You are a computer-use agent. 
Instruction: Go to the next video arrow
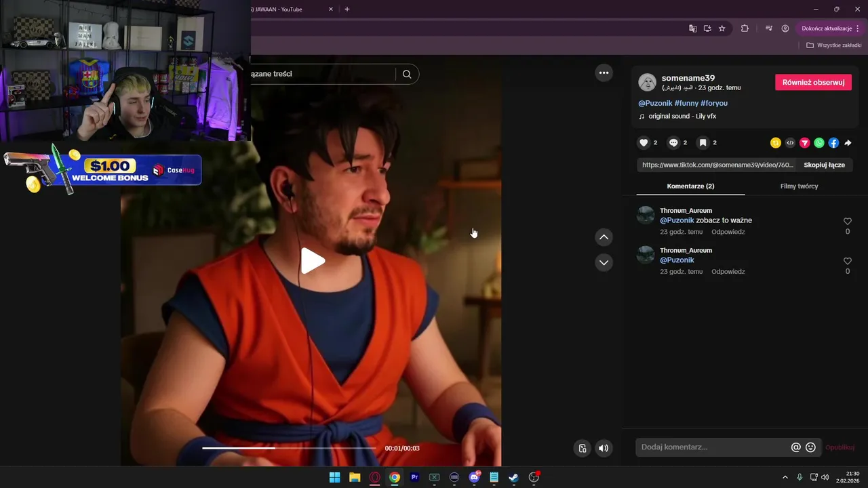click(604, 262)
